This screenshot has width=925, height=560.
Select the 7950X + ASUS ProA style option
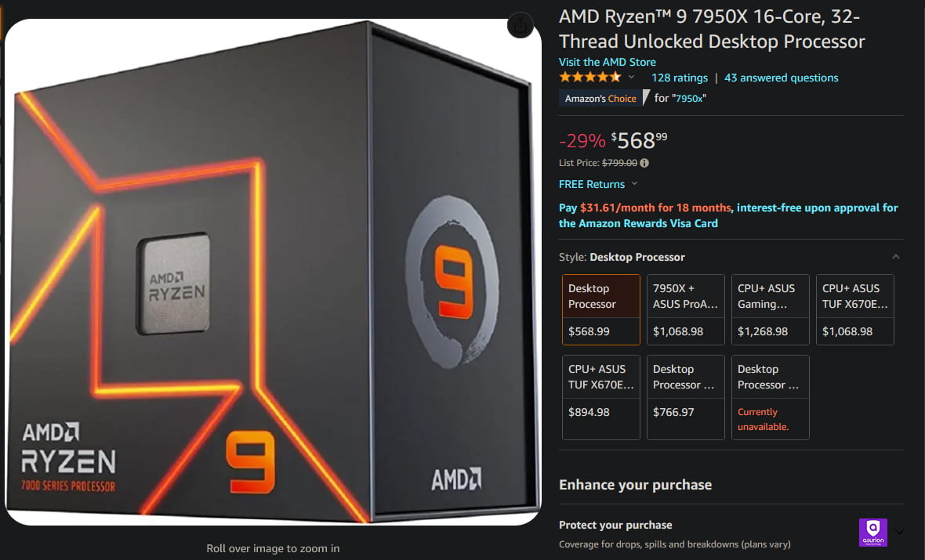(x=685, y=309)
